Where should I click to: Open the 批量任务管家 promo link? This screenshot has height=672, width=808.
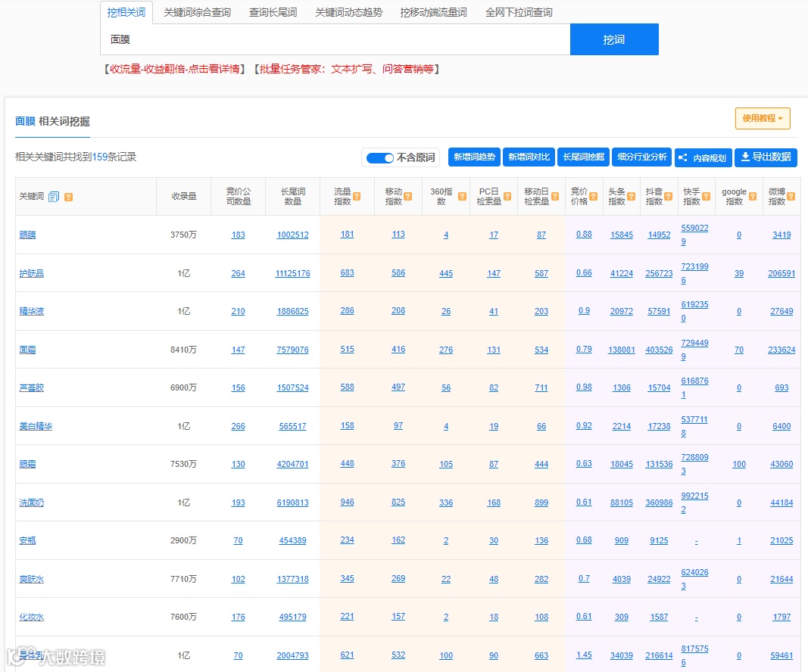click(x=347, y=69)
